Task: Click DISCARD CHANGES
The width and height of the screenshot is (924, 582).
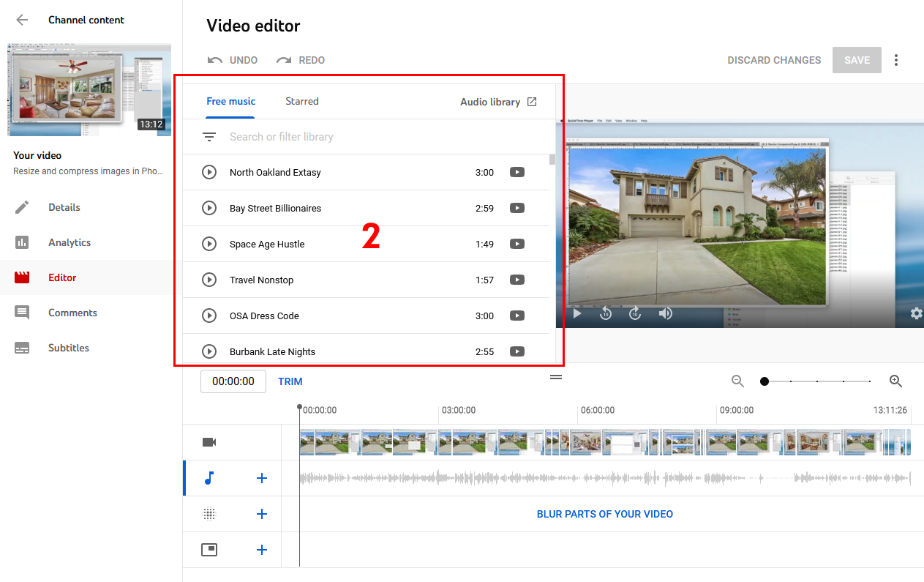Action: coord(774,60)
